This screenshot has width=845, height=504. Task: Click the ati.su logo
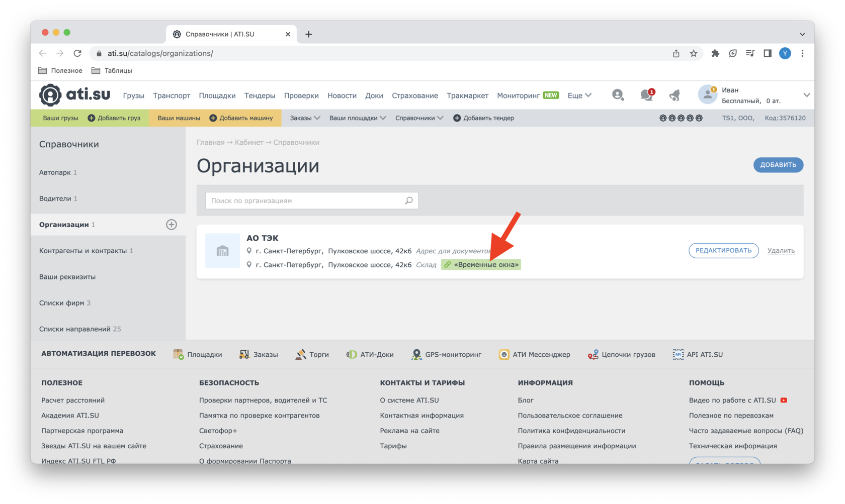tap(75, 95)
